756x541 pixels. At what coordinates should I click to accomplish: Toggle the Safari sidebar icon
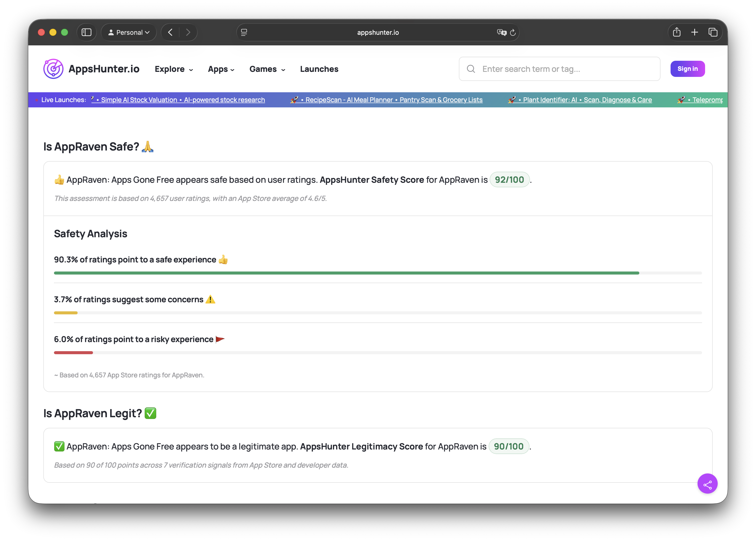[x=87, y=32]
